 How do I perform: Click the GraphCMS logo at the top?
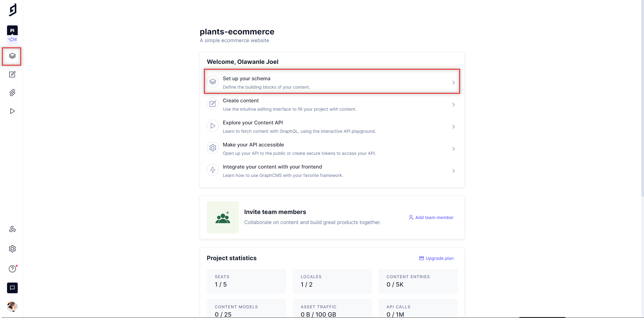coord(12,9)
